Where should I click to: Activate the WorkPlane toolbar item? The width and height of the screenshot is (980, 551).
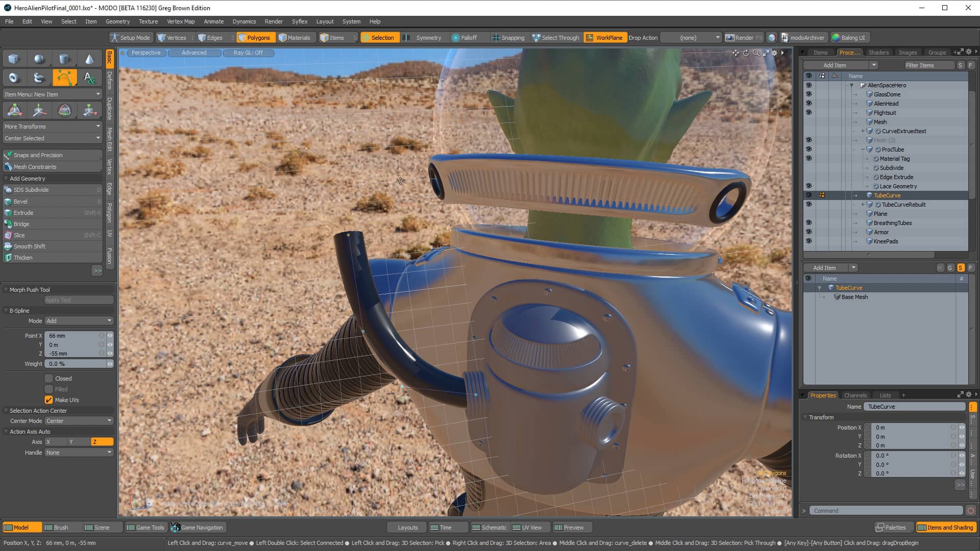(x=605, y=37)
